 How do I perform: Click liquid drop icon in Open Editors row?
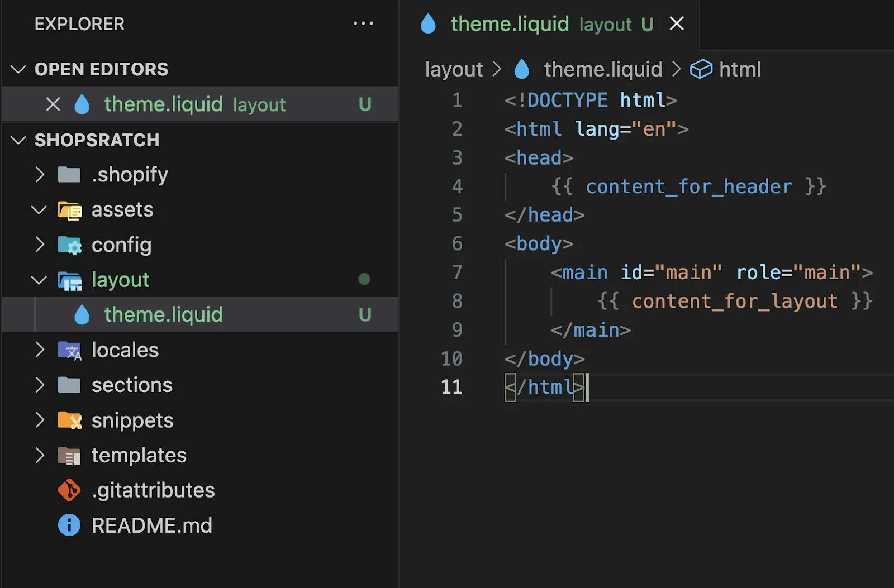[82, 104]
